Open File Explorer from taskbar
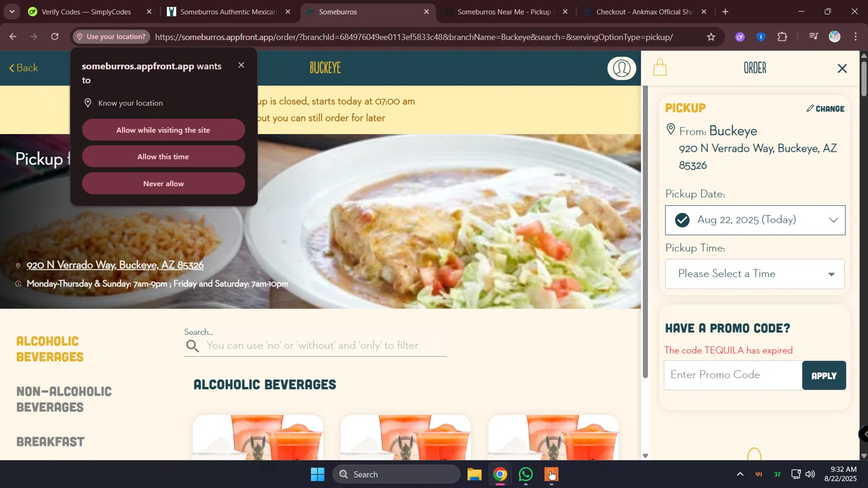Image resolution: width=868 pixels, height=488 pixels. 475,475
